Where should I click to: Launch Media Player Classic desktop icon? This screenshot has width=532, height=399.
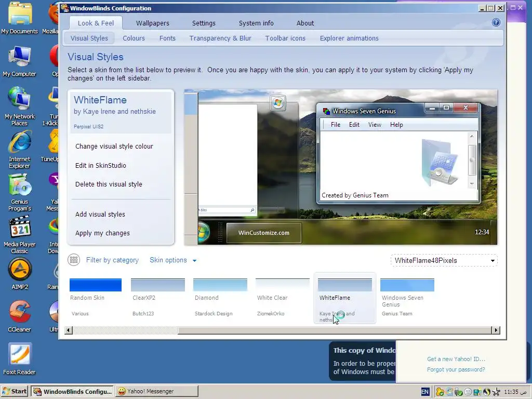(x=19, y=235)
